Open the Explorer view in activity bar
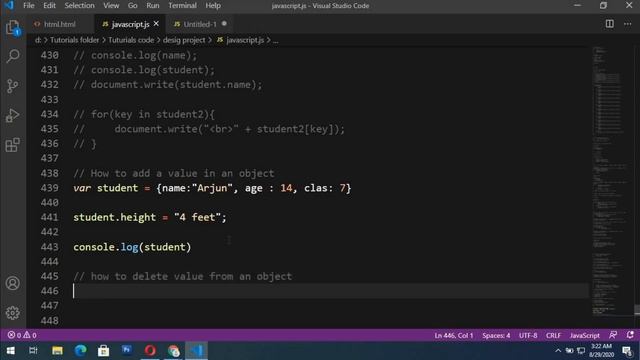The height and width of the screenshot is (360, 640). tap(13, 28)
